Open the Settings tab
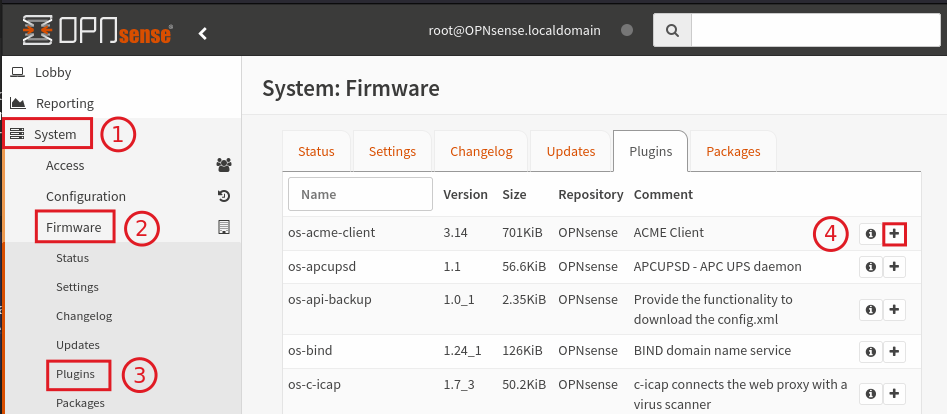Viewport: 947px width, 414px height. pyautogui.click(x=393, y=151)
